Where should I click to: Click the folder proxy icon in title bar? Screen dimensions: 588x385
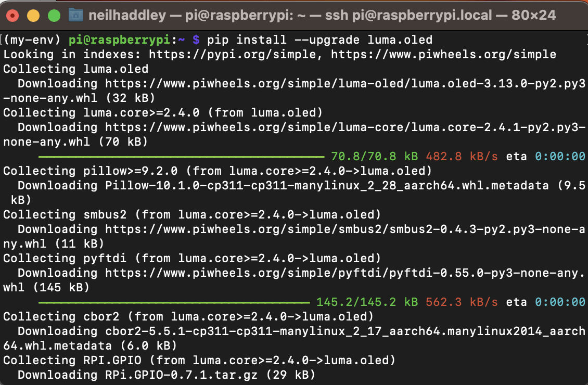tap(76, 15)
